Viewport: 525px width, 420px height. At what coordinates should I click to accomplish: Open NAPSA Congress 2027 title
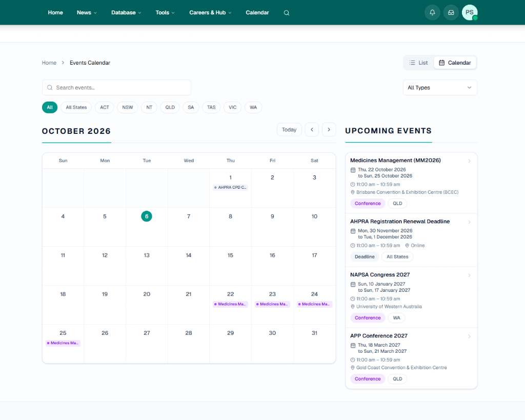click(x=380, y=275)
